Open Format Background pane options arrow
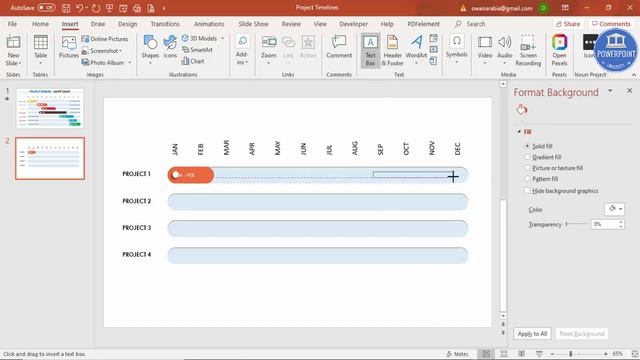Screen dimensions: 640x360 [x=610, y=91]
